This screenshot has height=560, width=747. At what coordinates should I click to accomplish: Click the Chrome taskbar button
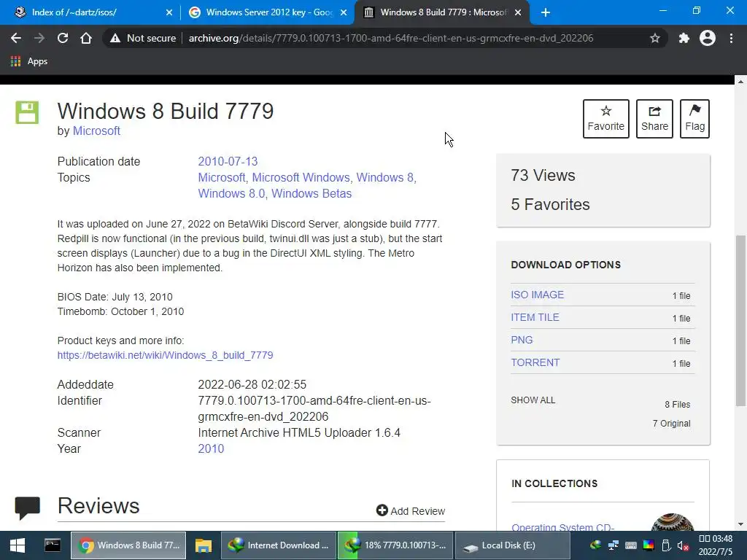[128, 545]
